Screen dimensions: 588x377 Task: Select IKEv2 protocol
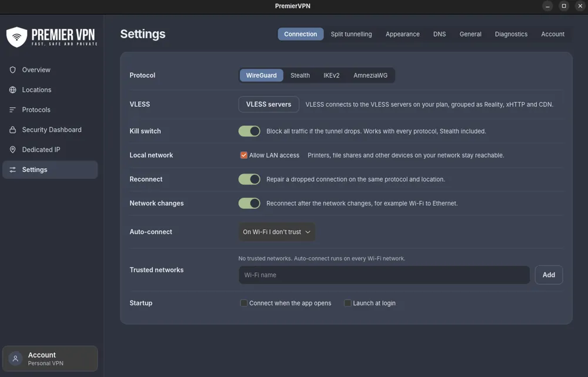332,75
